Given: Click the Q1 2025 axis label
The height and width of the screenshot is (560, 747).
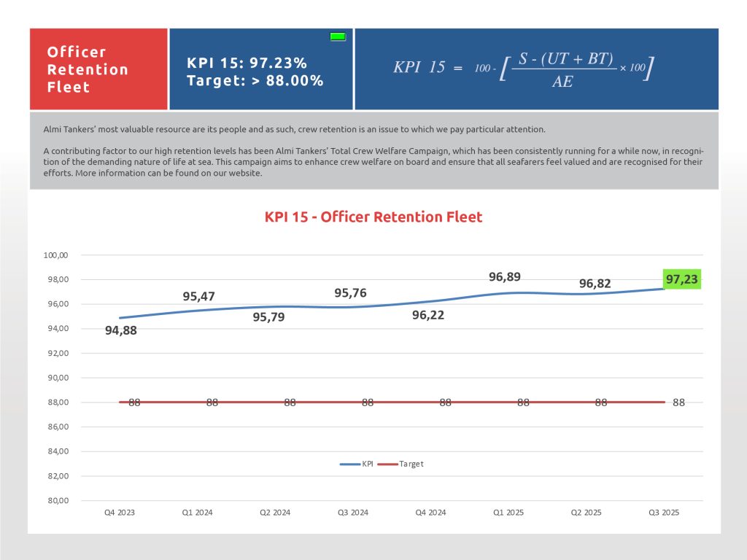Looking at the screenshot, I should tap(508, 513).
